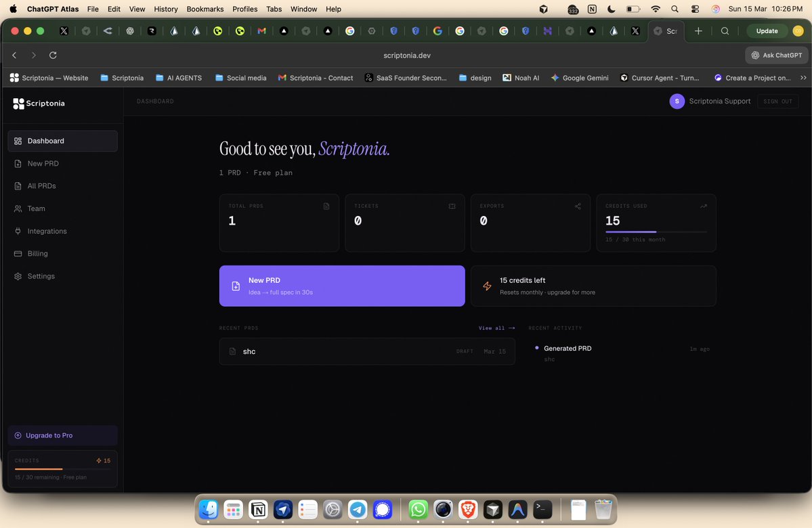Open Notion from the dock
Screen dimensions: 812x528
[258, 510]
